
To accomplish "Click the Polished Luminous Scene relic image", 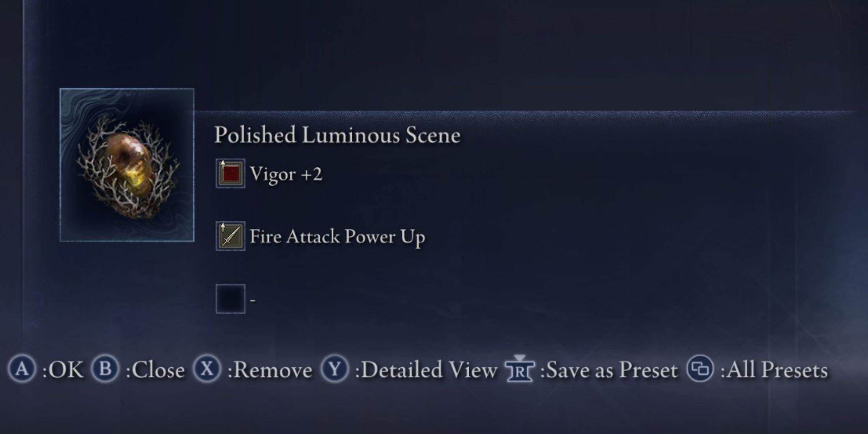I will pyautogui.click(x=127, y=165).
